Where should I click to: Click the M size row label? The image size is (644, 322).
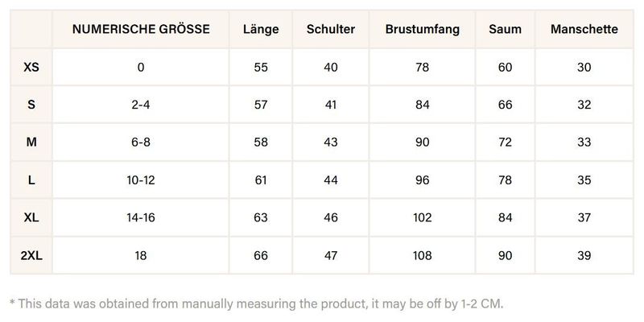pyautogui.click(x=31, y=142)
